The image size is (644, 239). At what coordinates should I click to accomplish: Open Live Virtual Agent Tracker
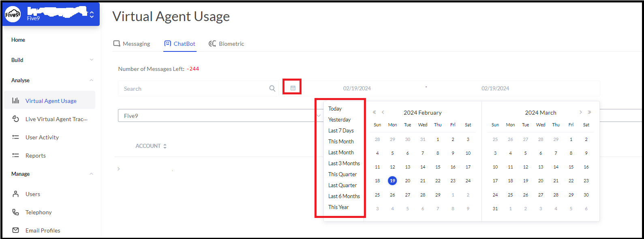56,119
